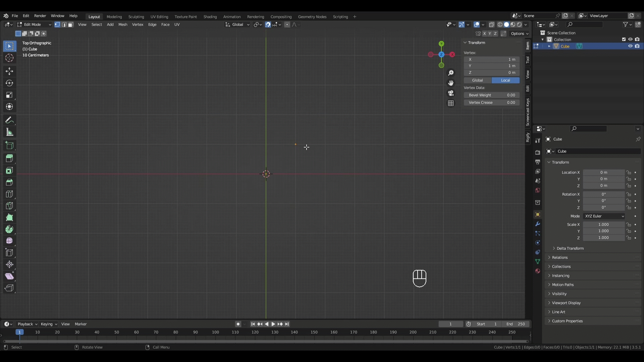The height and width of the screenshot is (362, 644).
Task: Open the Options dropdown in viewport
Action: [x=519, y=34]
